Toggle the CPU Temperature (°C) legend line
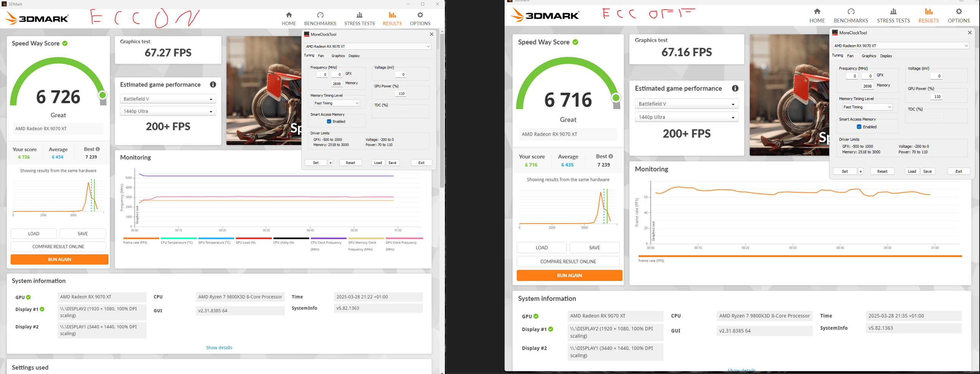The image size is (980, 374). pos(178,241)
